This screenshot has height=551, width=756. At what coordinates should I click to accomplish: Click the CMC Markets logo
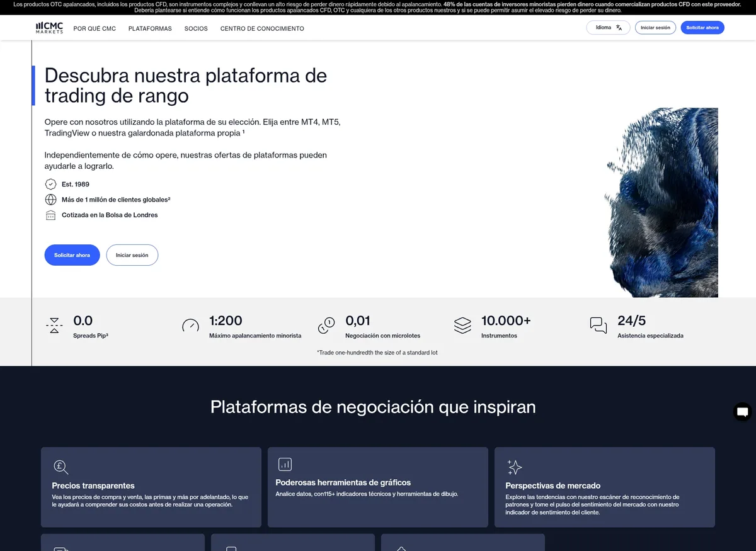pos(49,28)
